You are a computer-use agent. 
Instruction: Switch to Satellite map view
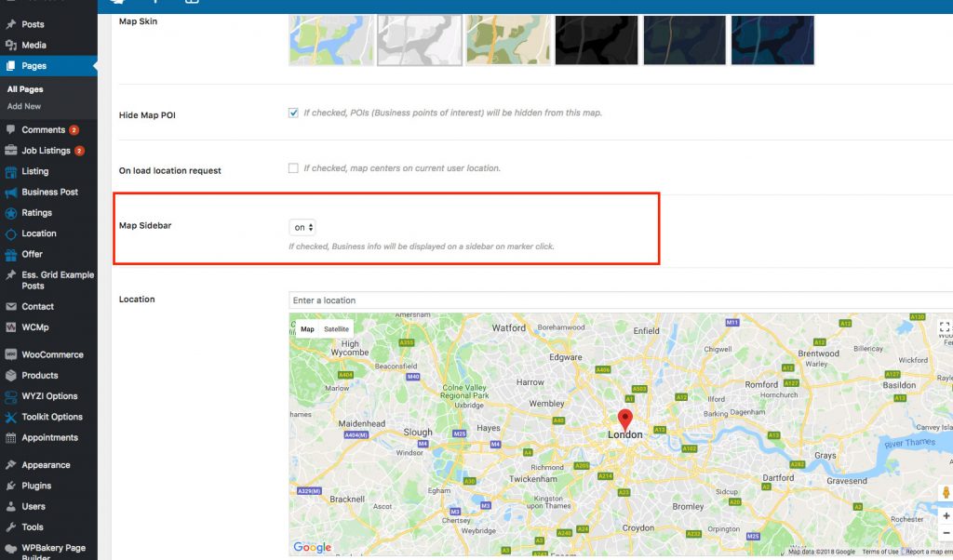click(336, 328)
